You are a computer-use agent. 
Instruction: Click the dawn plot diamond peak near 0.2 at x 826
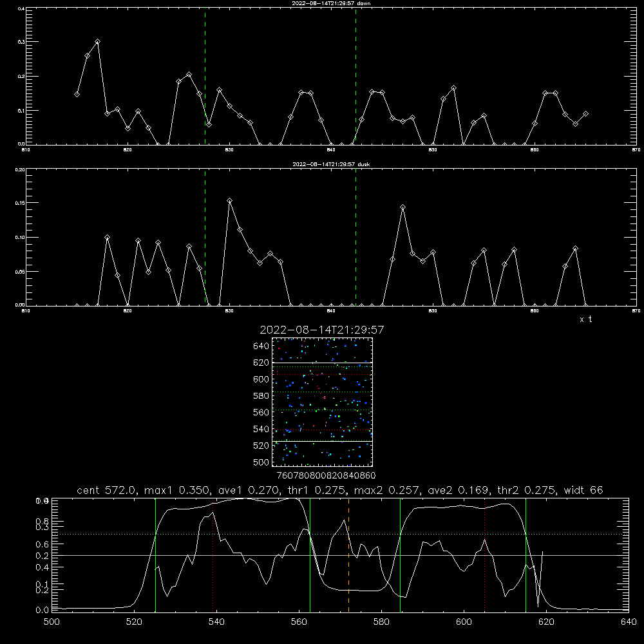tap(189, 74)
